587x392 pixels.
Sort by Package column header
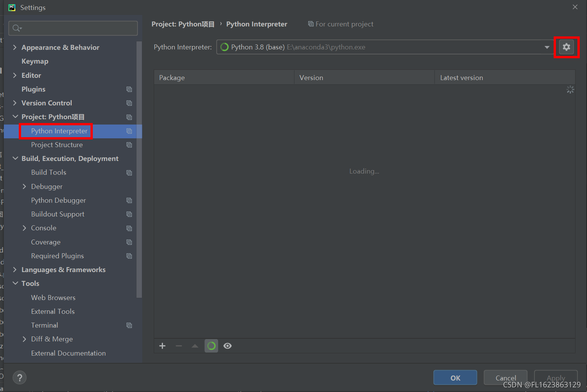coord(224,77)
